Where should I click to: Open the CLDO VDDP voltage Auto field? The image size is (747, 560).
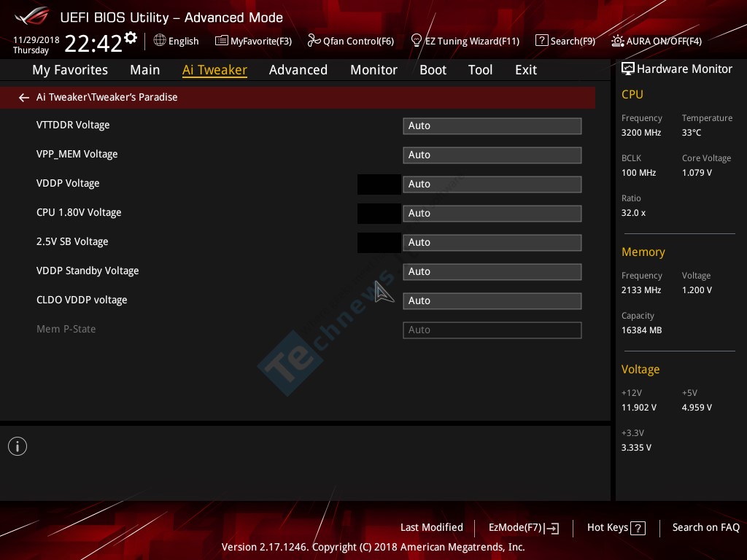492,301
